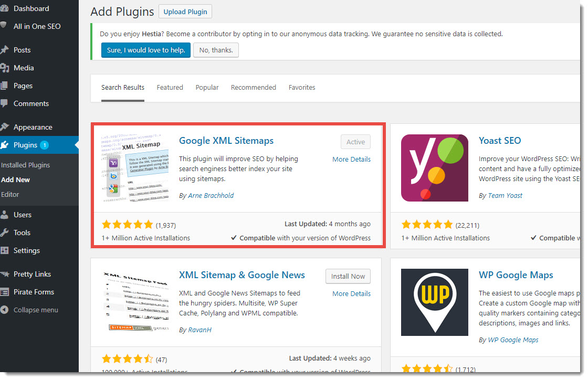
Task: Open More Details for Google XML Sitemaps
Action: (351, 159)
